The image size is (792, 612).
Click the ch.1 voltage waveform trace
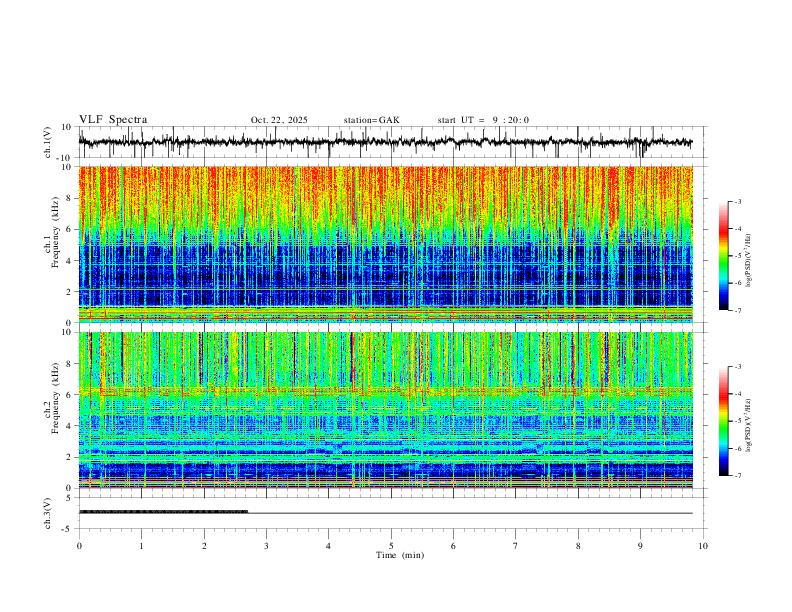tap(385, 142)
